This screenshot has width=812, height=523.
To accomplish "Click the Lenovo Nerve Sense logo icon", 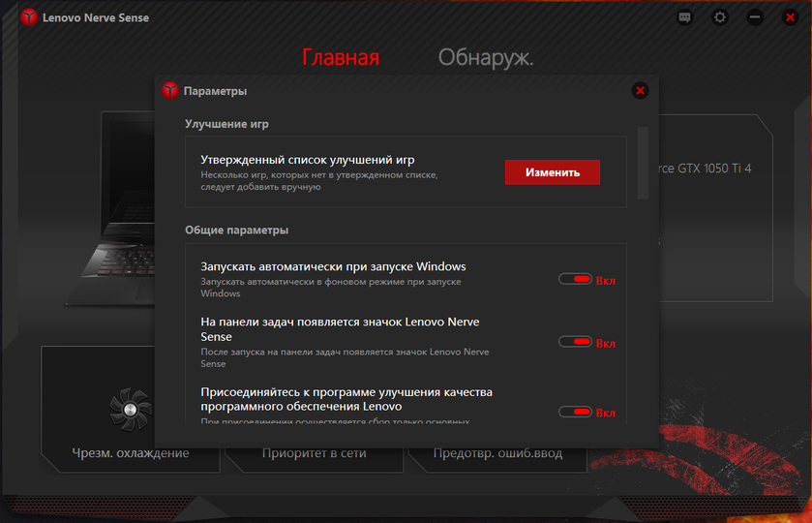I will coord(29,17).
